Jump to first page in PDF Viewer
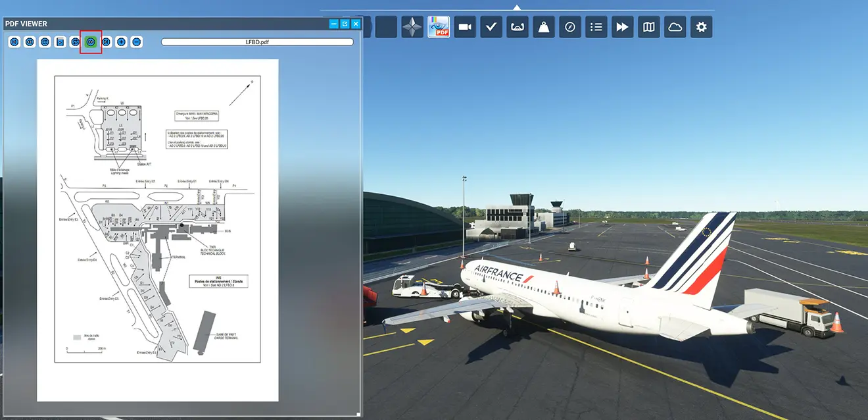The height and width of the screenshot is (420, 868). click(x=14, y=42)
